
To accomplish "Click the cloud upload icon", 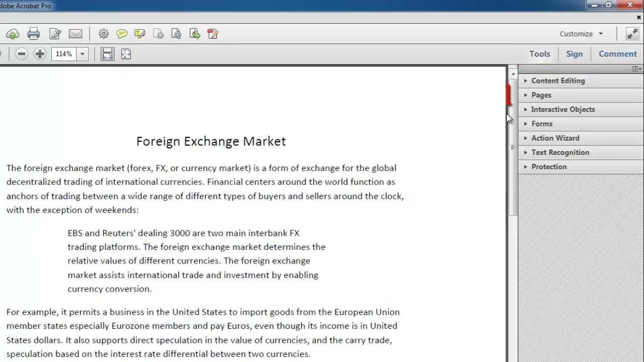I will (x=13, y=34).
